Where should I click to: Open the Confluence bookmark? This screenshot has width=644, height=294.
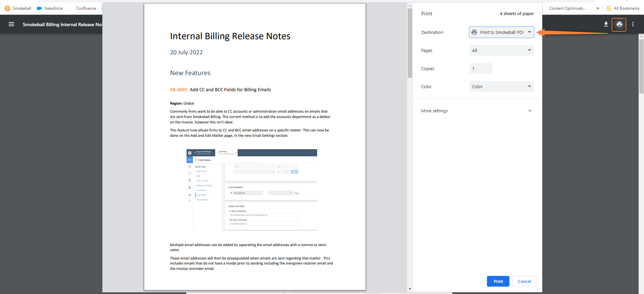coord(86,8)
